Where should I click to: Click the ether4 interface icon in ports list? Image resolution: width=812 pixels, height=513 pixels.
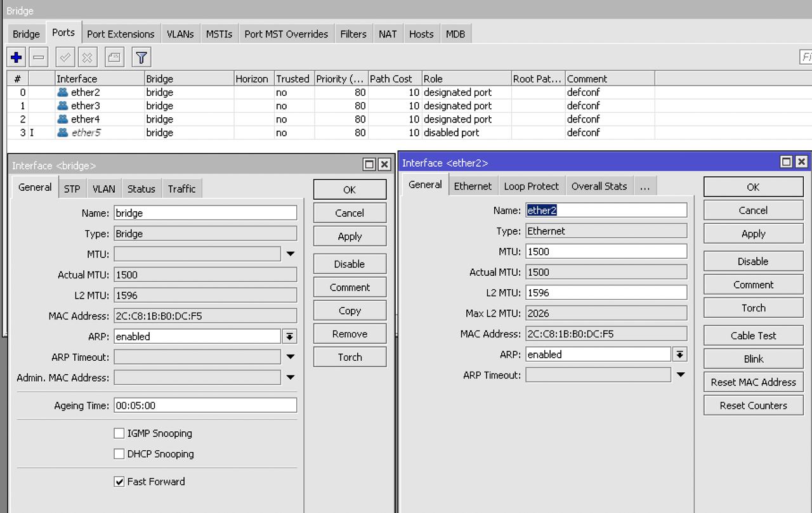click(62, 119)
